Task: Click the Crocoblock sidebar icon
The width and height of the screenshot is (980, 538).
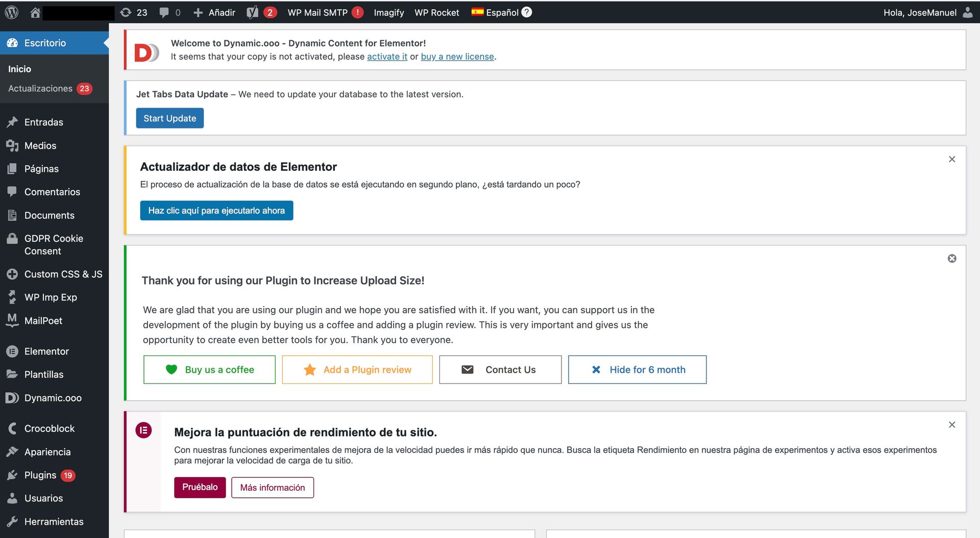Action: pyautogui.click(x=12, y=428)
